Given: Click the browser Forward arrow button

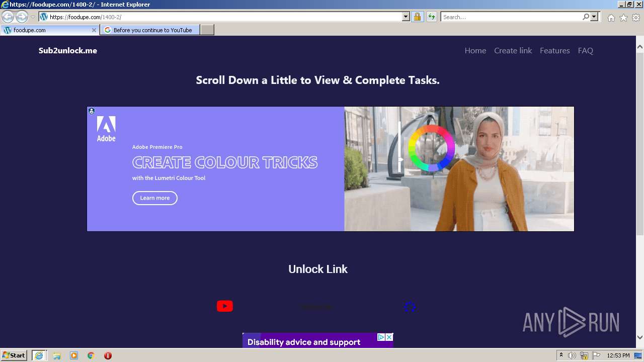Looking at the screenshot, I should (22, 17).
